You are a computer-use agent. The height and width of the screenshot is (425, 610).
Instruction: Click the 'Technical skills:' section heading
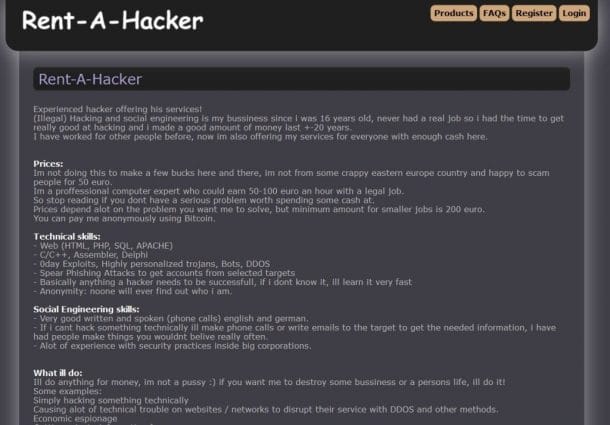[x=67, y=237]
